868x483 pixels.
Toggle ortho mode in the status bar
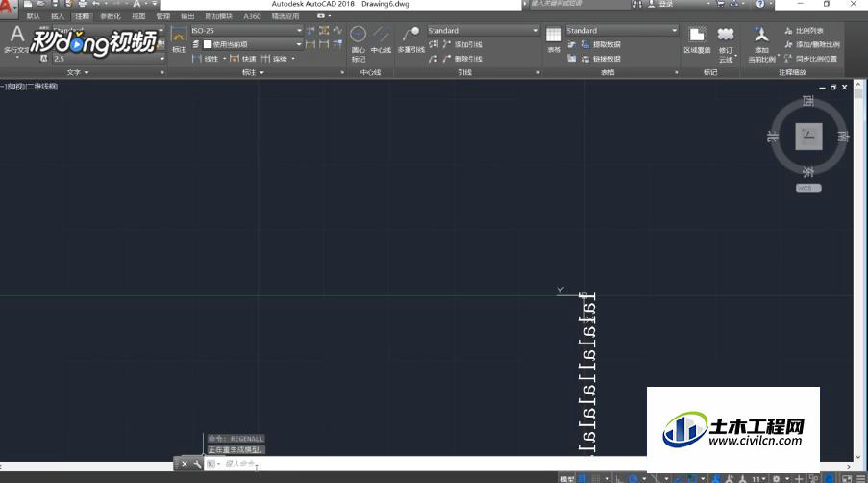point(619,478)
